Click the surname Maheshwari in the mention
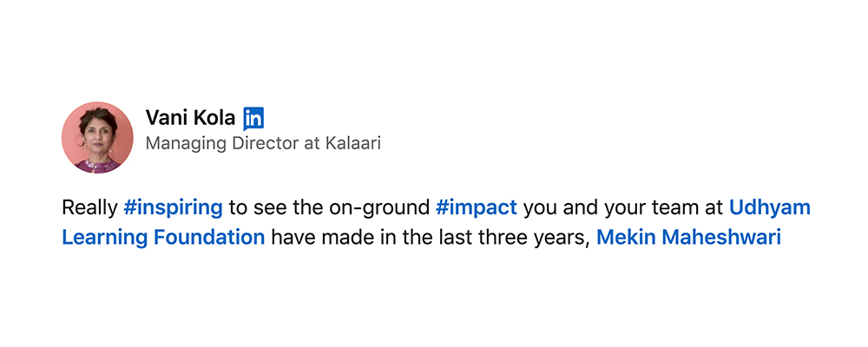The width and height of the screenshot is (868, 347). pyautogui.click(x=721, y=238)
